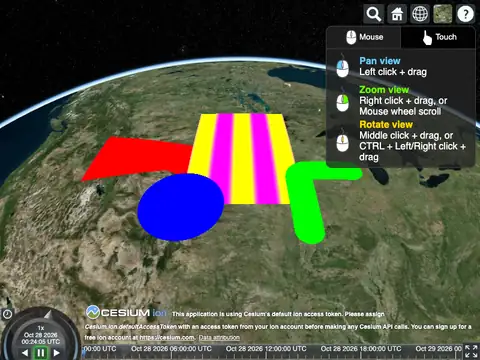Switch to the Touch instructions tab
Viewport: 480px width, 360px height.
click(x=438, y=37)
